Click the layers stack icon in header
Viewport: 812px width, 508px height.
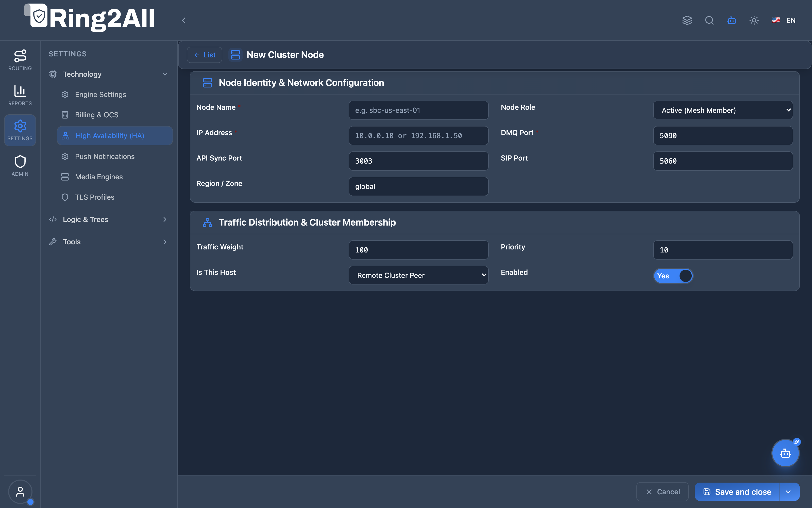(x=687, y=21)
